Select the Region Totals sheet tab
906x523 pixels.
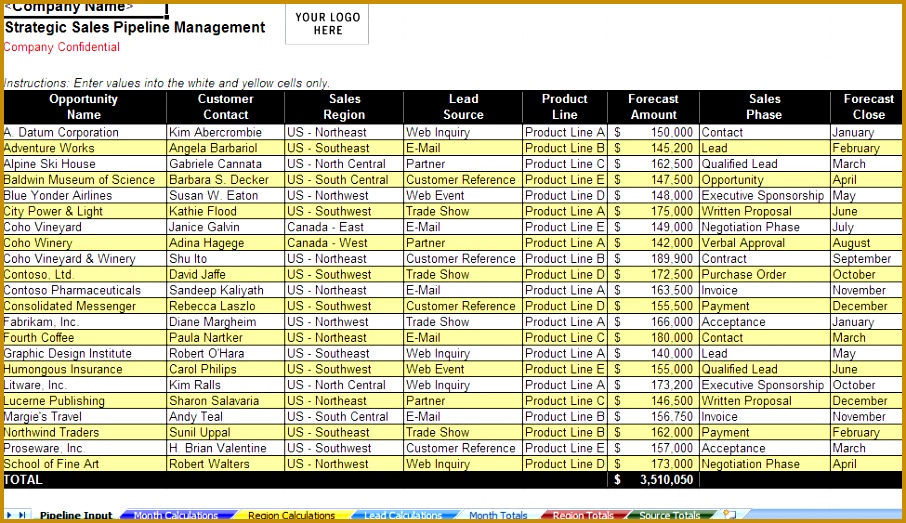583,515
